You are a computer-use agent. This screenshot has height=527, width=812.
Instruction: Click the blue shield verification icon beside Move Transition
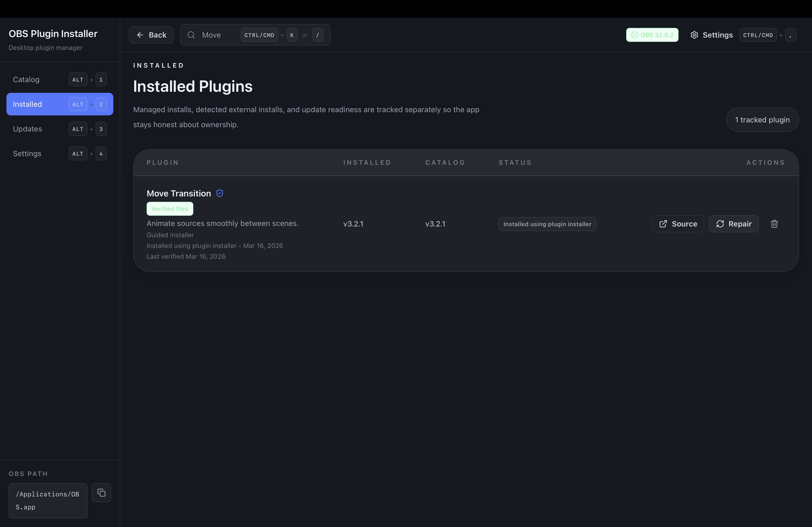click(x=219, y=193)
